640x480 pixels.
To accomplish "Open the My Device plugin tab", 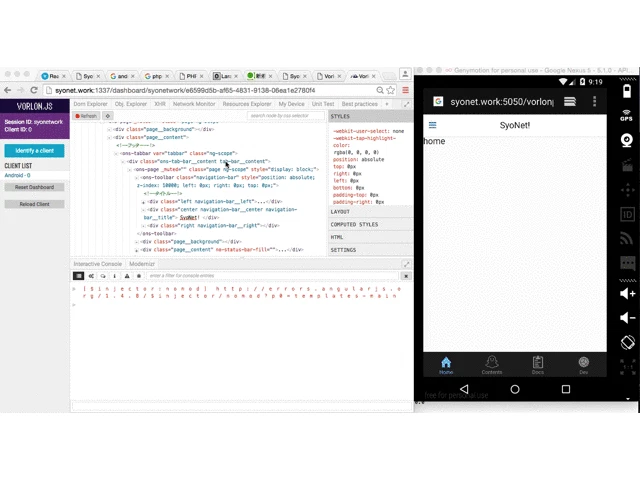I will coord(291,104).
